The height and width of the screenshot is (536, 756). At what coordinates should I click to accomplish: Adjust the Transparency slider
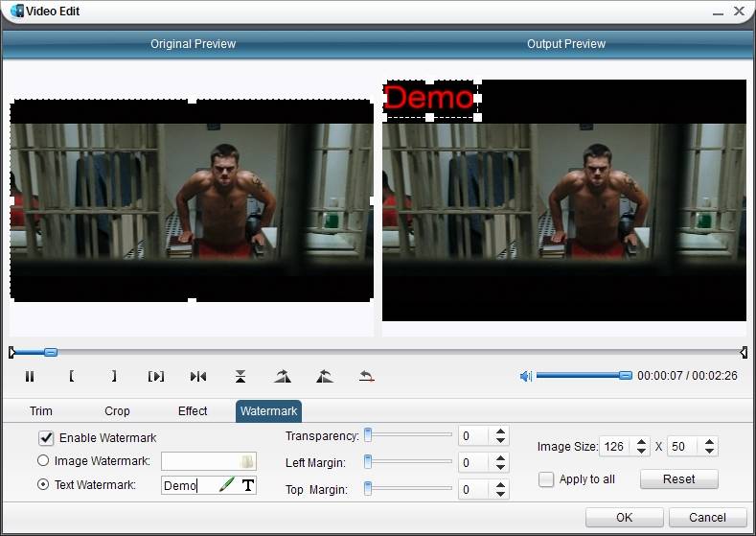[368, 435]
